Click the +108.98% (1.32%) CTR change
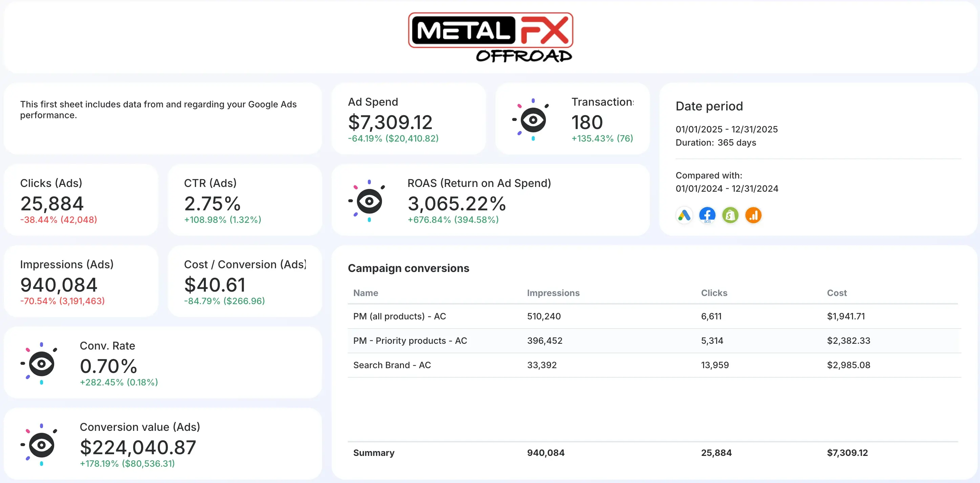The width and height of the screenshot is (980, 483). point(222,220)
